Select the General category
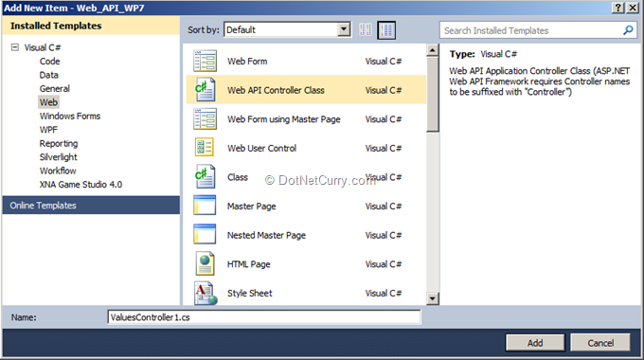644x360 pixels. pyautogui.click(x=55, y=88)
